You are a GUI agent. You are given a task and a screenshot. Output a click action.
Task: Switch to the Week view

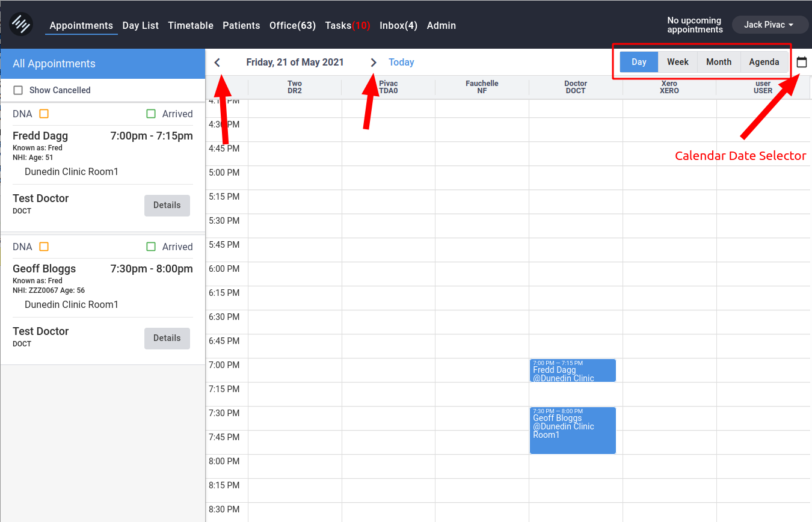click(677, 62)
